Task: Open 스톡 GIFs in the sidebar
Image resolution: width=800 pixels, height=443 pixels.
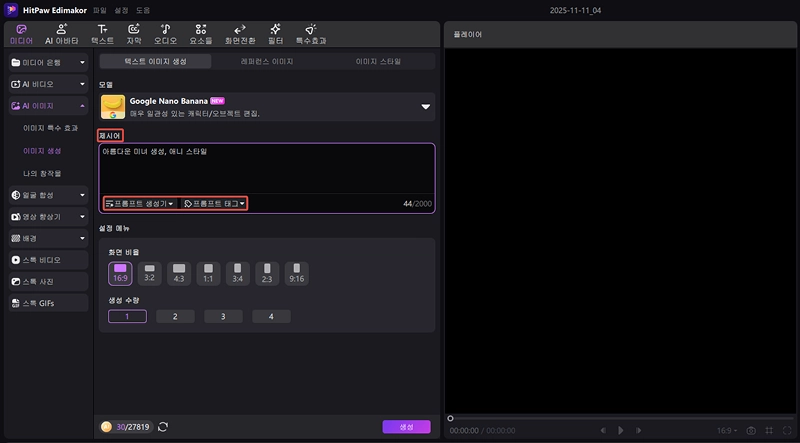Action: click(x=48, y=303)
